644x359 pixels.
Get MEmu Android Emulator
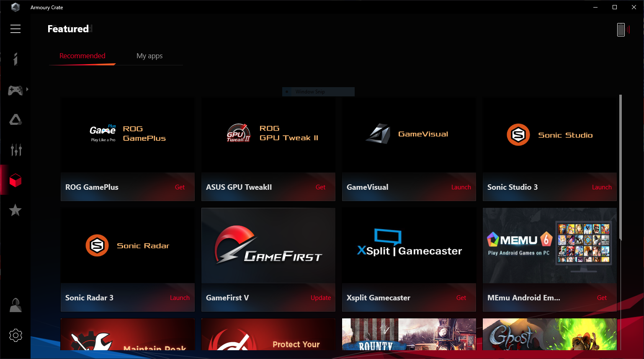(602, 298)
